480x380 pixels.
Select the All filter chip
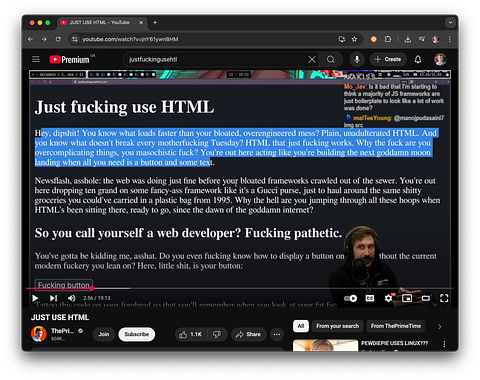pyautogui.click(x=301, y=326)
